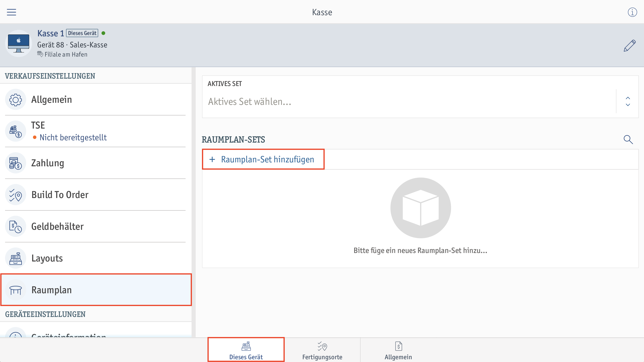Click the Bitte füge ein neues Raumplan-Set hinzu text

coord(420,250)
